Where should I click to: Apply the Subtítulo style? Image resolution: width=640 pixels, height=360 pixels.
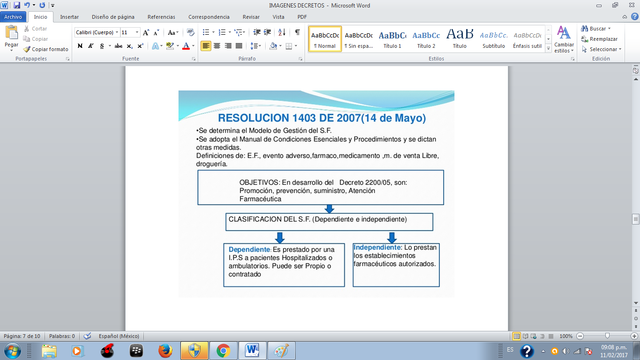pos(493,39)
